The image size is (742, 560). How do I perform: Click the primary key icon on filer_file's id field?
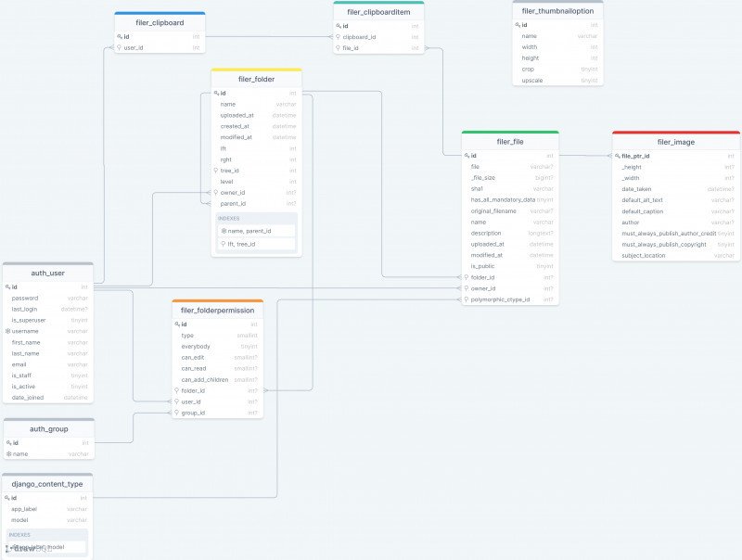(x=466, y=155)
